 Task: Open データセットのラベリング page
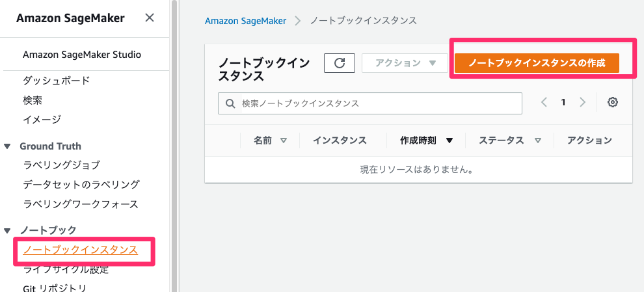coord(81,185)
